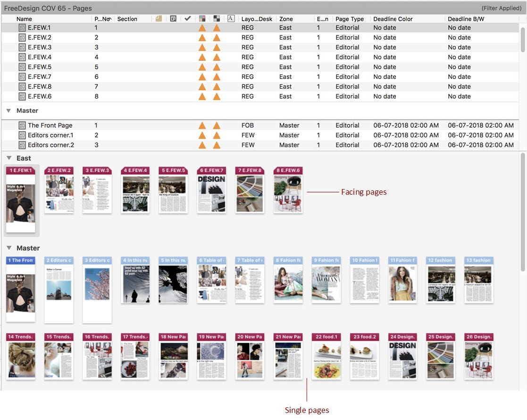Click the tan page-fold column header icon
This screenshot has width=527, height=420.
pyautogui.click(x=159, y=19)
